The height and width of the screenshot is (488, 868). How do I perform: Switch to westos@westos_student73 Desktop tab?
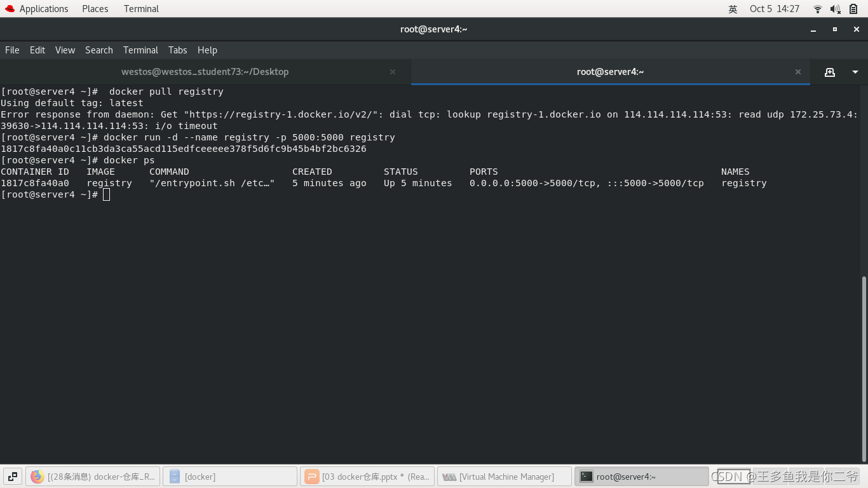point(205,72)
